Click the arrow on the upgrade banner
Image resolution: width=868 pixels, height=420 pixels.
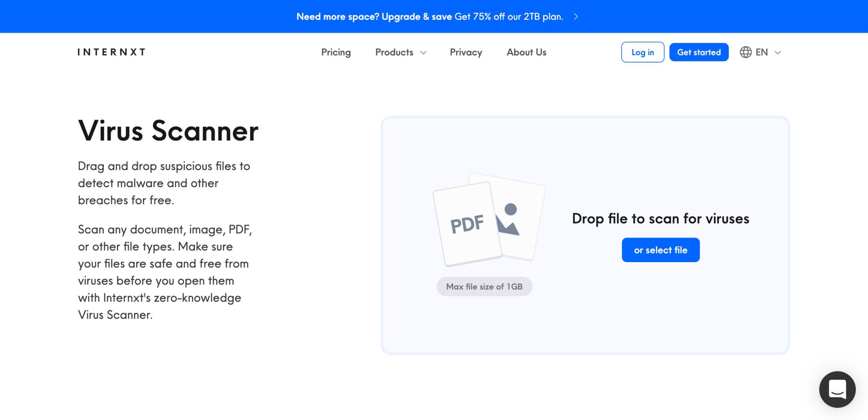(x=576, y=17)
